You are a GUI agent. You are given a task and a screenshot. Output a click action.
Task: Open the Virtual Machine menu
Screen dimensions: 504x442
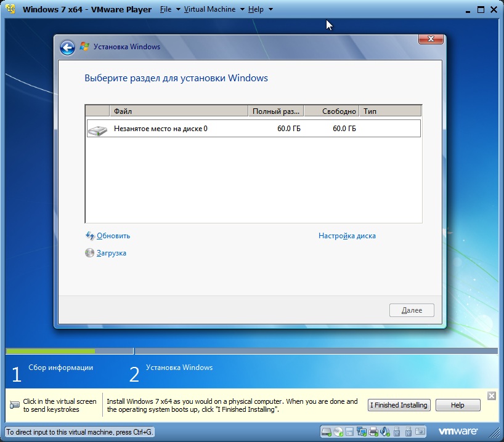(x=209, y=9)
